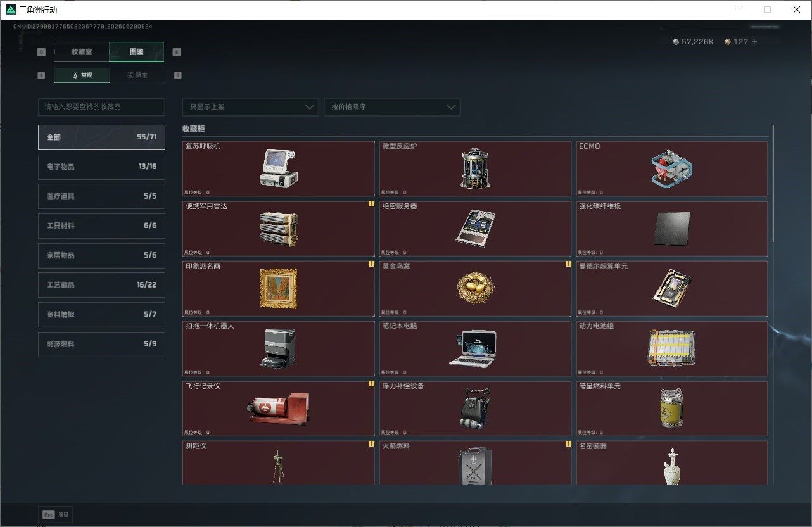The width and height of the screenshot is (812, 527).
Task: Click the Esc 返回 back button
Action: [x=55, y=514]
